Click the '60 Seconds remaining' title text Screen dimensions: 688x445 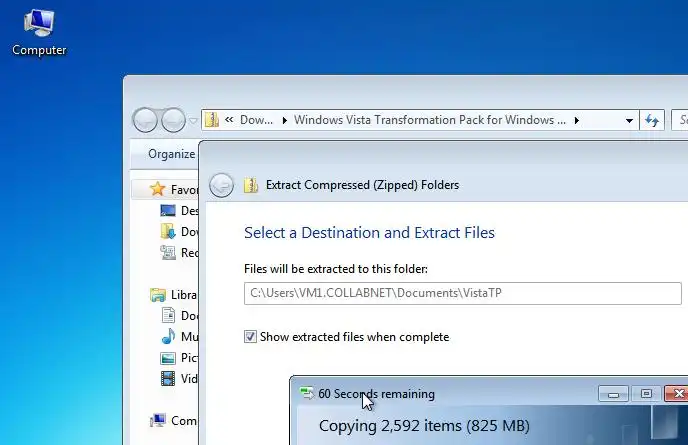click(x=376, y=394)
